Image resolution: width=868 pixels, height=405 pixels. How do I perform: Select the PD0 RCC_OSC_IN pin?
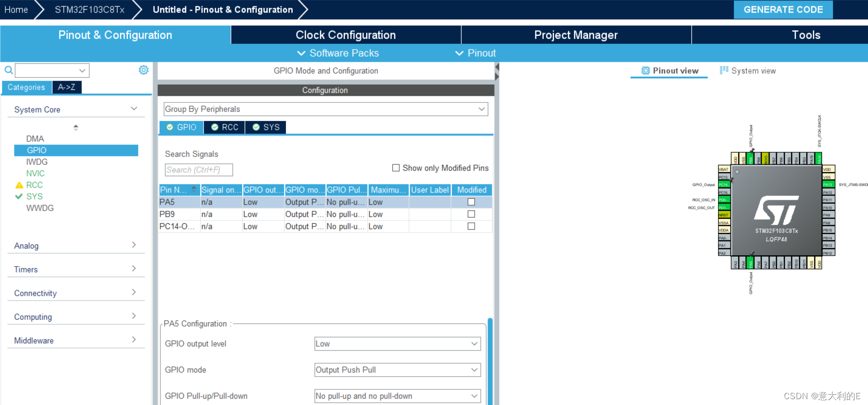[x=724, y=200]
